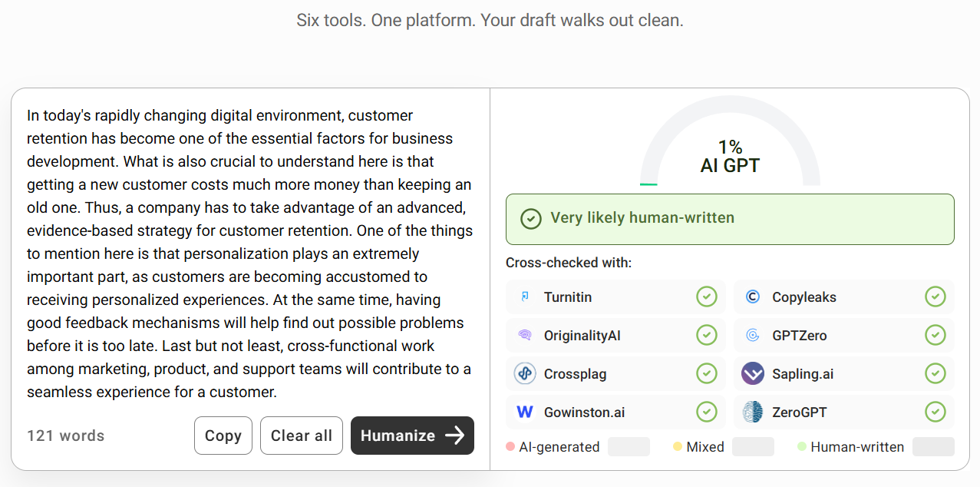This screenshot has height=487, width=980.
Task: Click the green Human-written legend dot
Action: (x=801, y=446)
